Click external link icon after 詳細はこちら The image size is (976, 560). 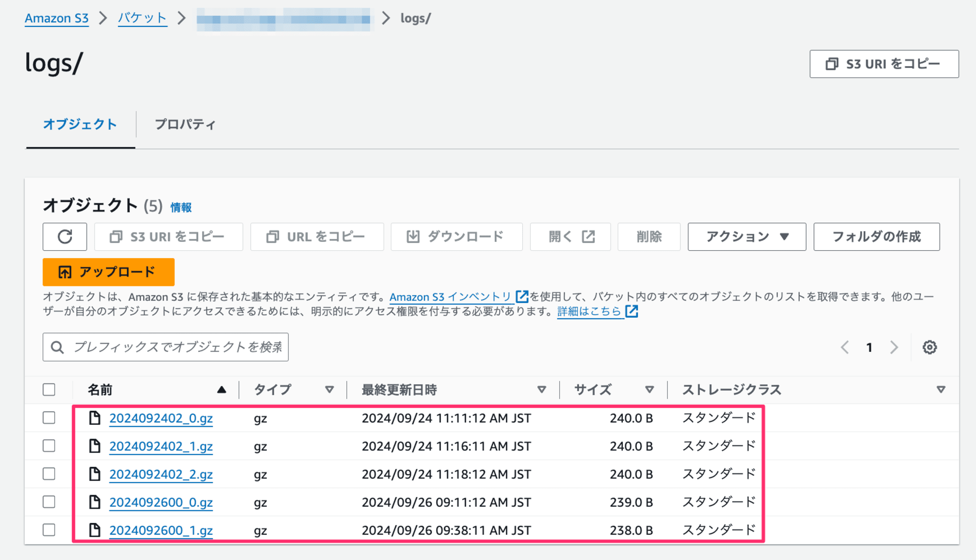(632, 311)
